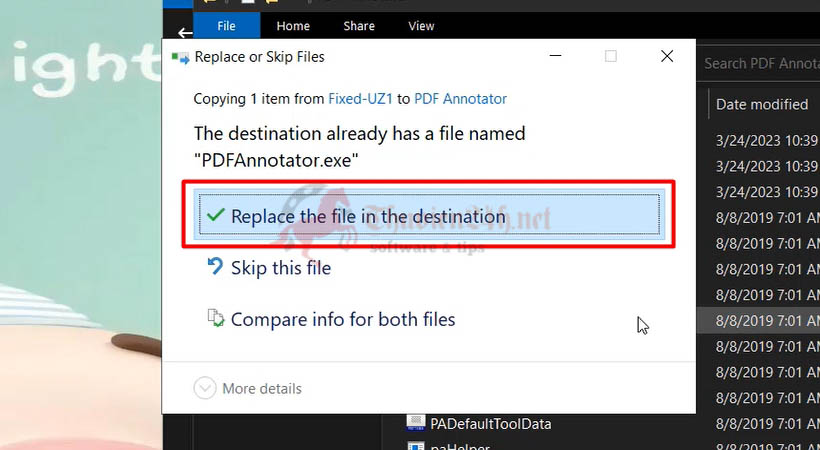Viewport: 820px width, 450px height.
Task: Close the Replace or Skip Files dialog
Action: (667, 56)
